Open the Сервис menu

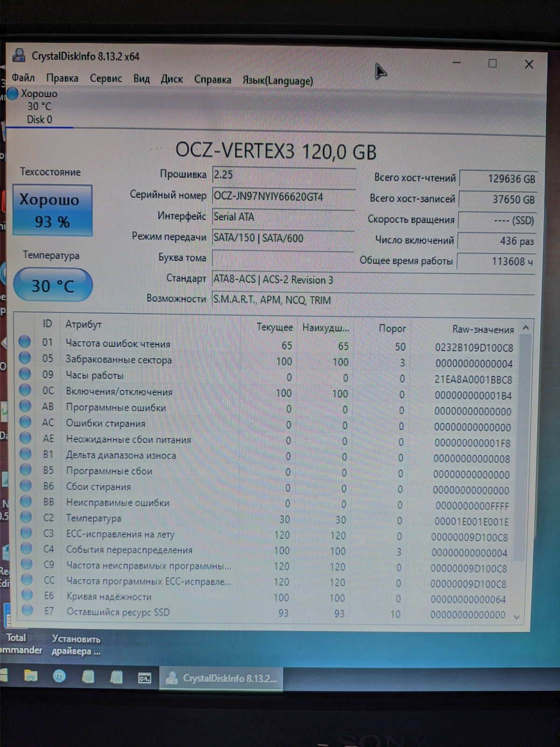[106, 78]
